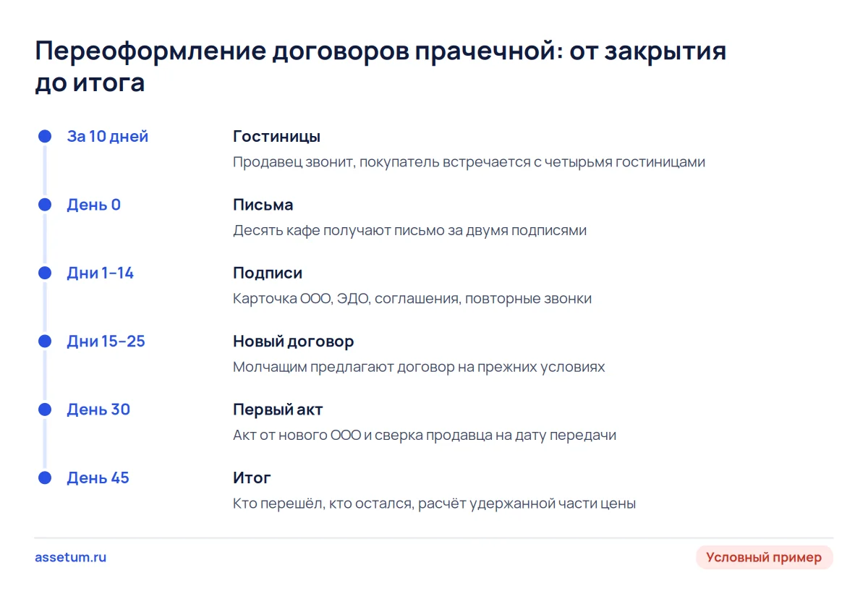
Task: Click the text 'Акт от нового ООО…'
Action: (425, 436)
